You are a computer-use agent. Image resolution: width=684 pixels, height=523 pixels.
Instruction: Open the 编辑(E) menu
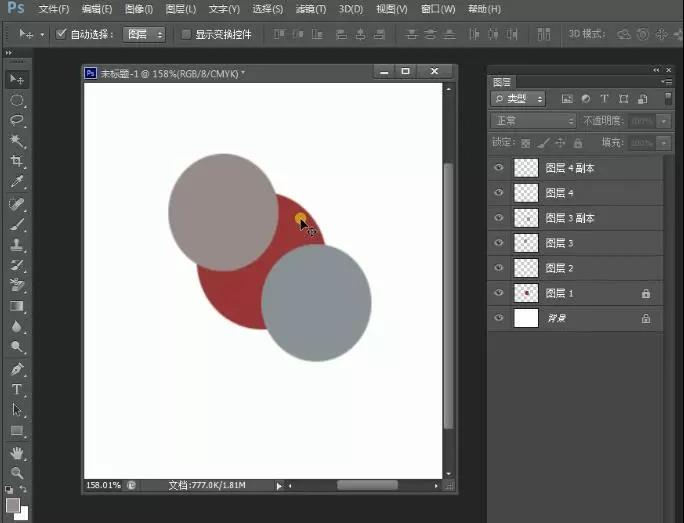[97, 9]
